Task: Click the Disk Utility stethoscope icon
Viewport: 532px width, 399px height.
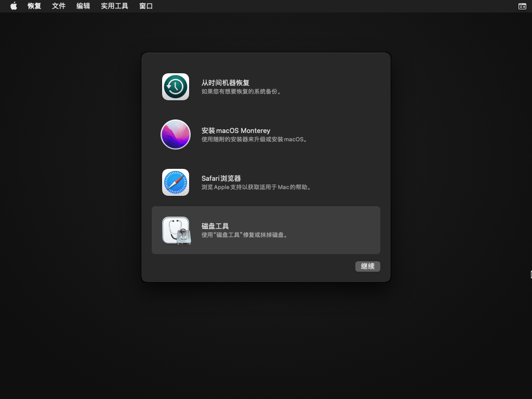Action: 176,230
